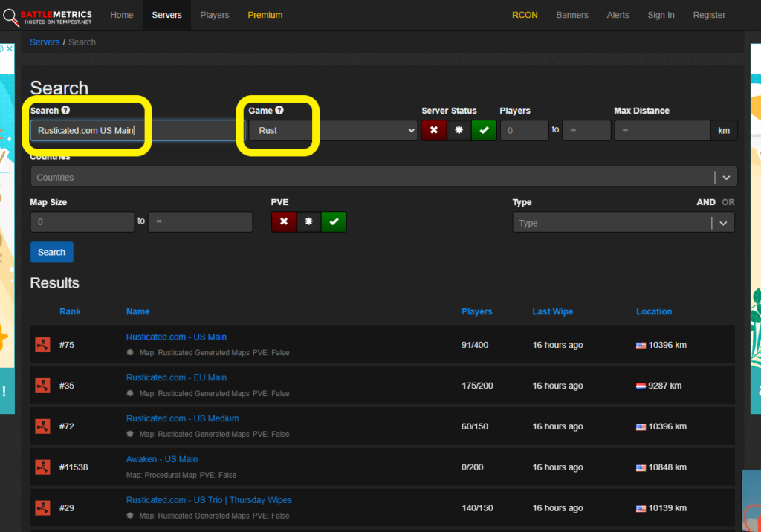The height and width of the screenshot is (532, 761).
Task: Go to the Premium menu item
Action: (265, 15)
